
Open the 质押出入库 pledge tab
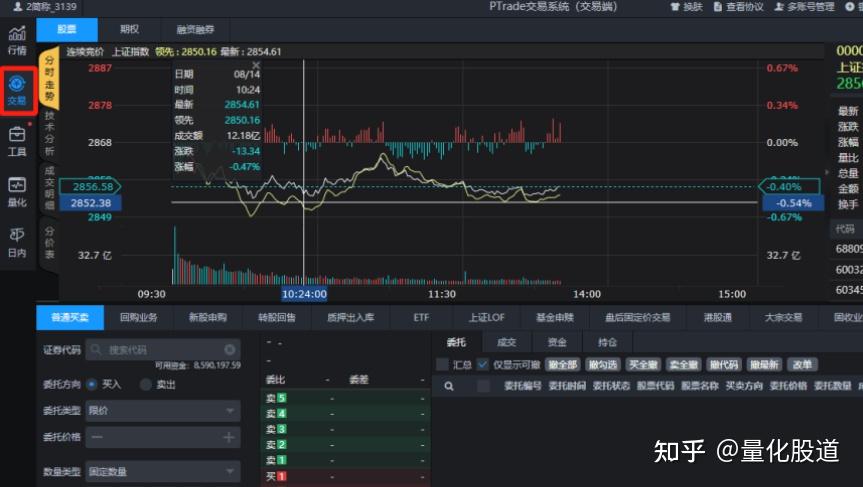pyautogui.click(x=351, y=318)
